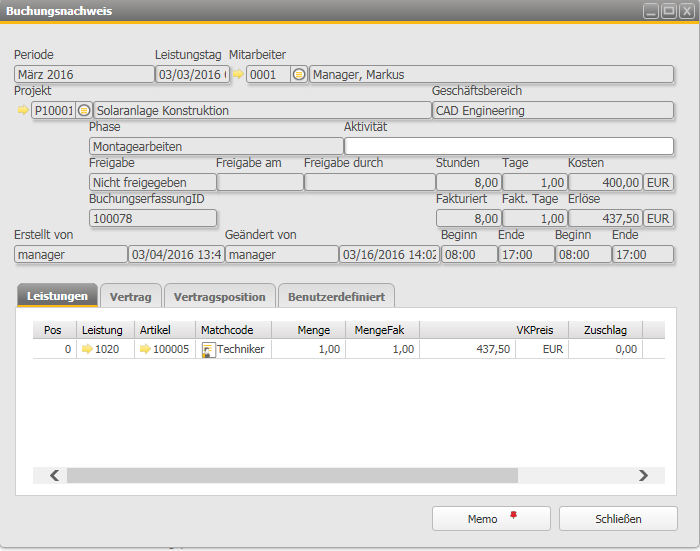Click the MengeFak column header

(x=382, y=330)
